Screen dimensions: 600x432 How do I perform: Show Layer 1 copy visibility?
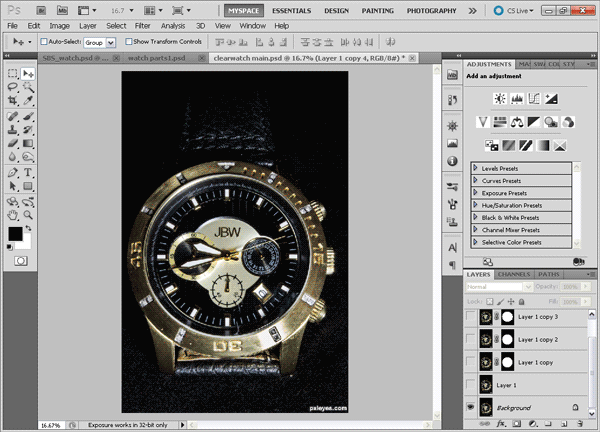click(x=470, y=362)
